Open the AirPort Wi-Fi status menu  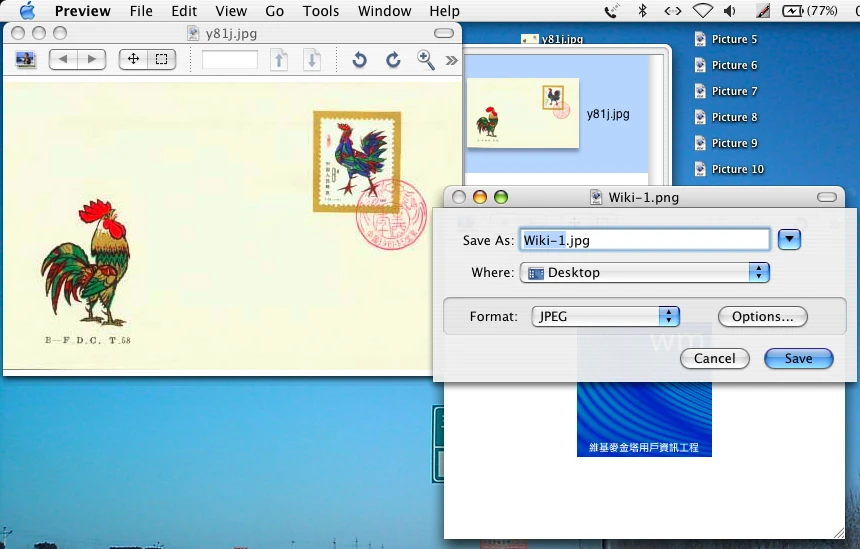[702, 10]
